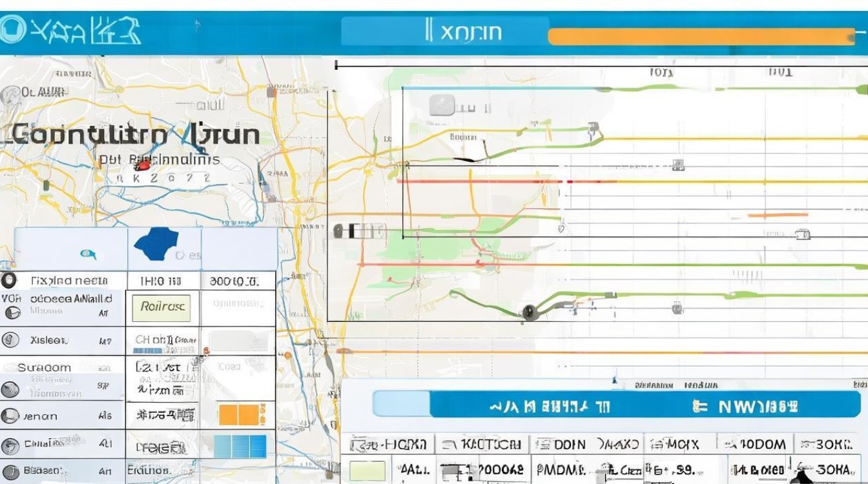868x484 pixels.
Task: Open the Xonrin field in the header
Action: [444, 31]
